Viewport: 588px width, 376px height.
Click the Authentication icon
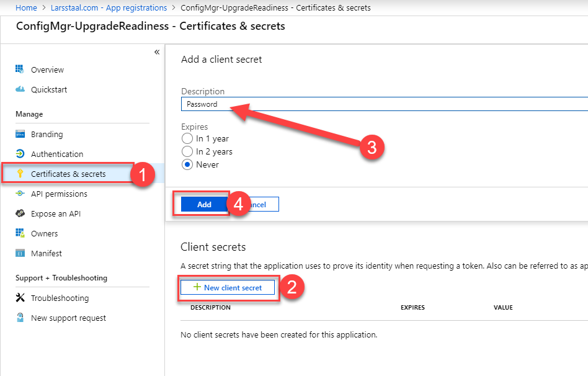click(x=20, y=154)
